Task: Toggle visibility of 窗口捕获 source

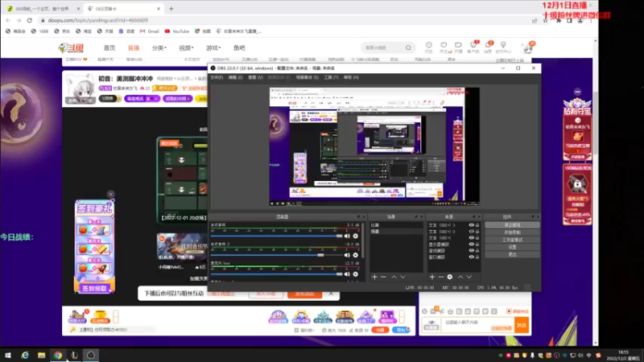Action: 471,257
